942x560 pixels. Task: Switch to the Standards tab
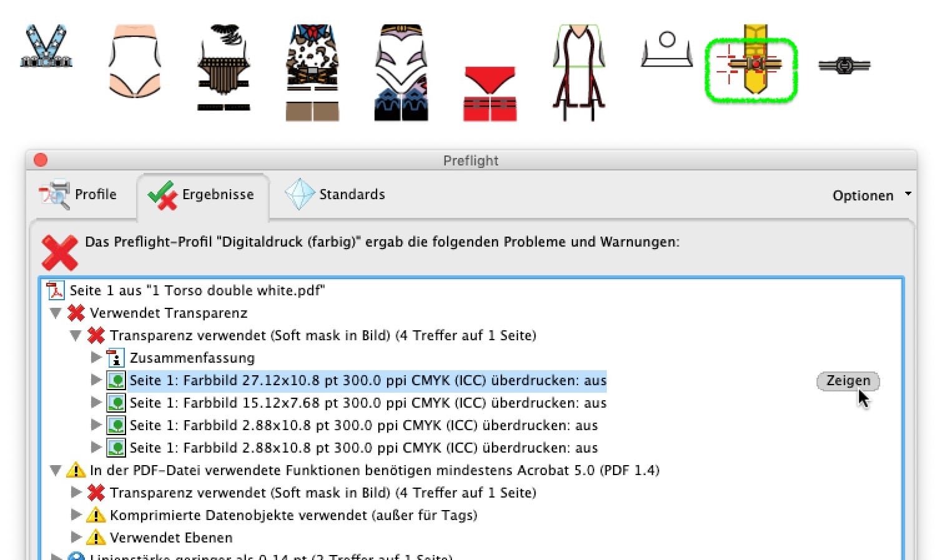pos(335,195)
